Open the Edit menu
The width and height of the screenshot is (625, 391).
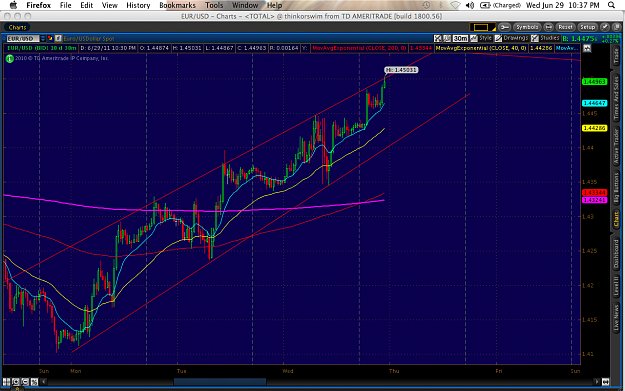coord(86,5)
